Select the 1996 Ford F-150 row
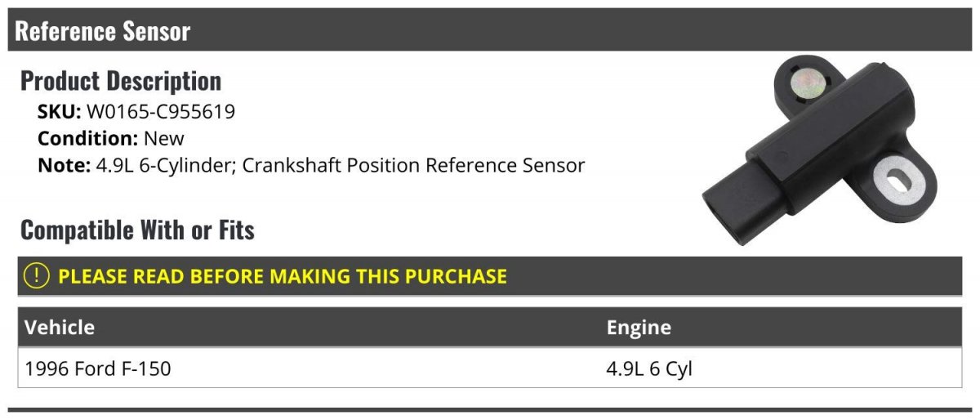The height and width of the screenshot is (420, 980). (98, 369)
